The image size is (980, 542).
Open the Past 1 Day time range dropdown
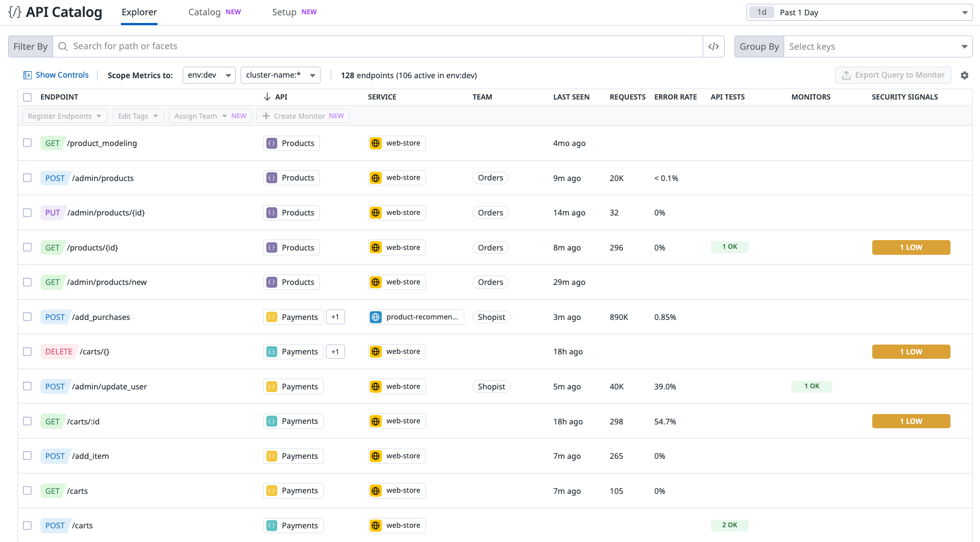[x=859, y=13]
